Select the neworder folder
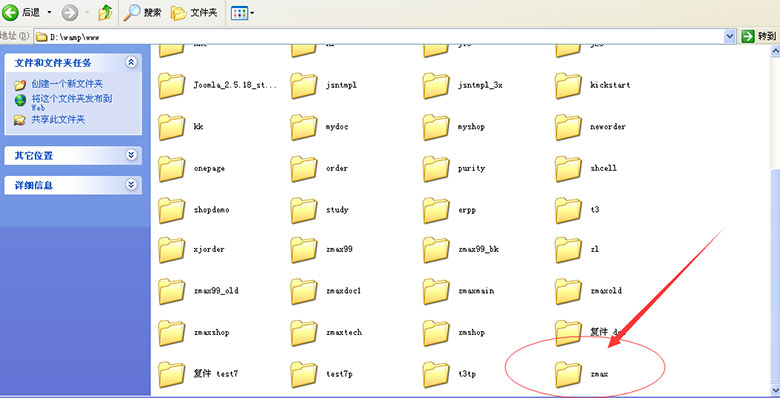Image resolution: width=780 pixels, height=398 pixels. pos(590,127)
